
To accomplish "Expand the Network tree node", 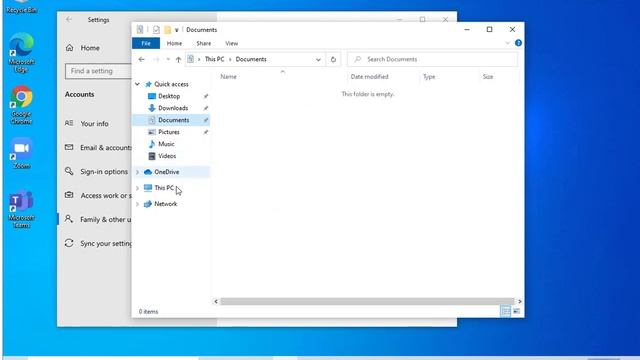I will point(138,204).
